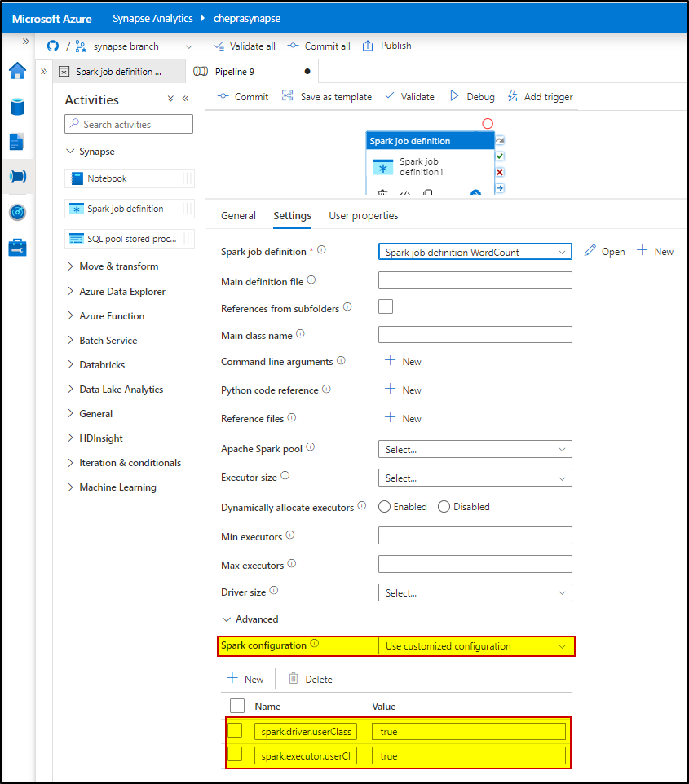
Task: Expand the tab list double-chevron
Action: click(44, 72)
